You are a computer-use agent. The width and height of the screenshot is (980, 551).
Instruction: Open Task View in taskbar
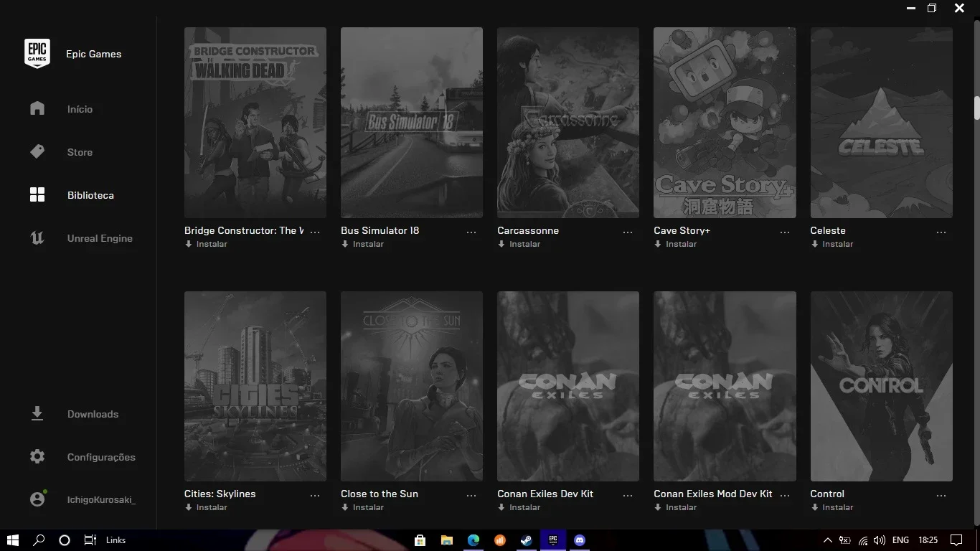click(90, 540)
